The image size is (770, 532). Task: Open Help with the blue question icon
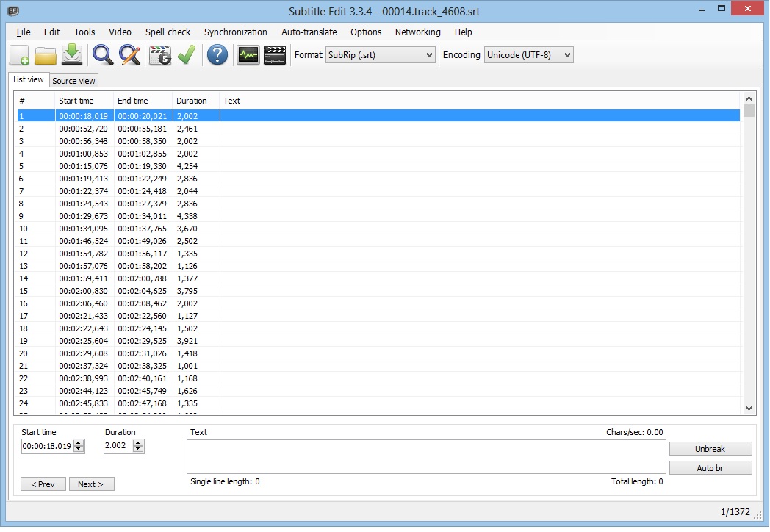pyautogui.click(x=217, y=55)
